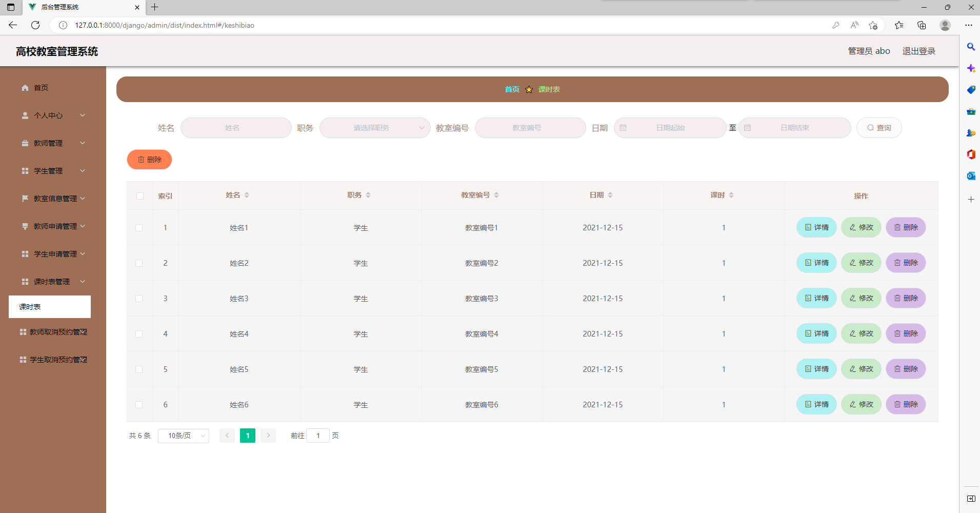Focus the 教室编号 search input

530,128
